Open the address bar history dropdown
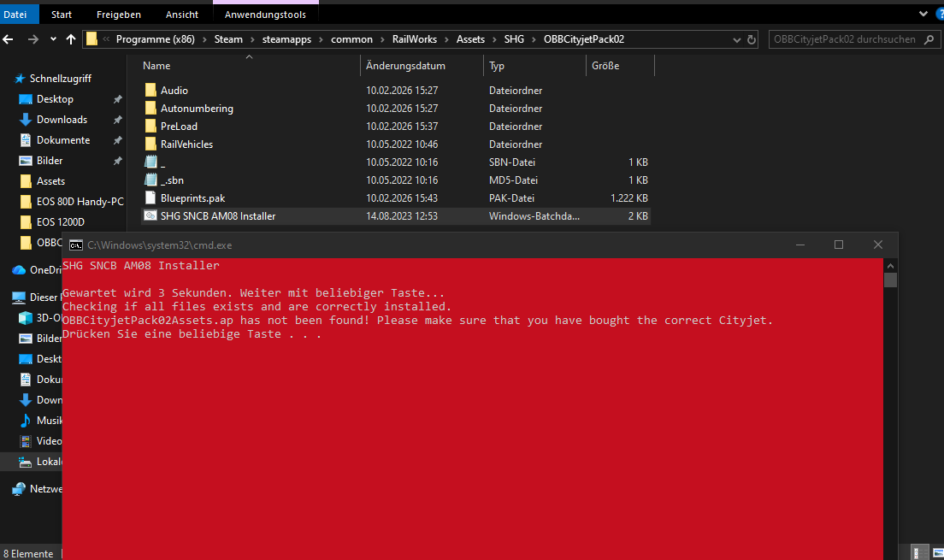The width and height of the screenshot is (944, 560). [x=736, y=39]
